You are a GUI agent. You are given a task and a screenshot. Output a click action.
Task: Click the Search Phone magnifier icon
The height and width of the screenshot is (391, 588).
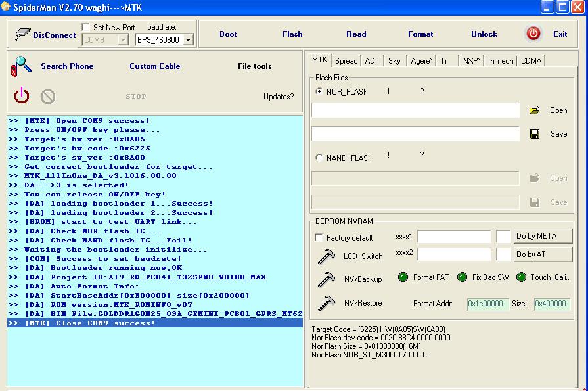21,66
